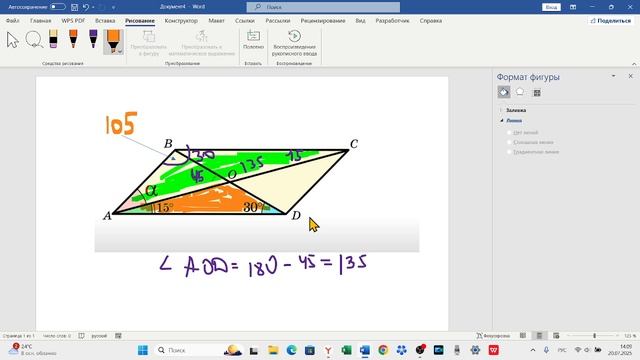Open spelling check status icon

pyautogui.click(x=81, y=336)
